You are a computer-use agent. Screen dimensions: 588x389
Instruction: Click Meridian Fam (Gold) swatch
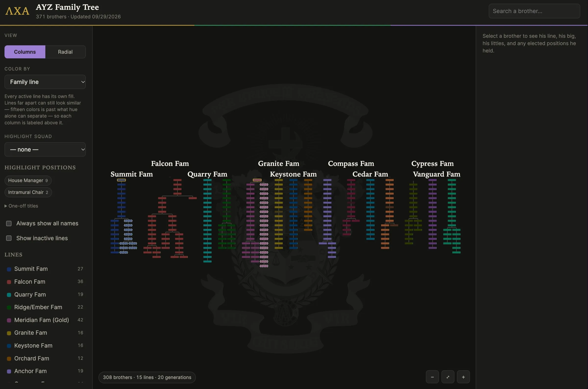(x=9, y=320)
